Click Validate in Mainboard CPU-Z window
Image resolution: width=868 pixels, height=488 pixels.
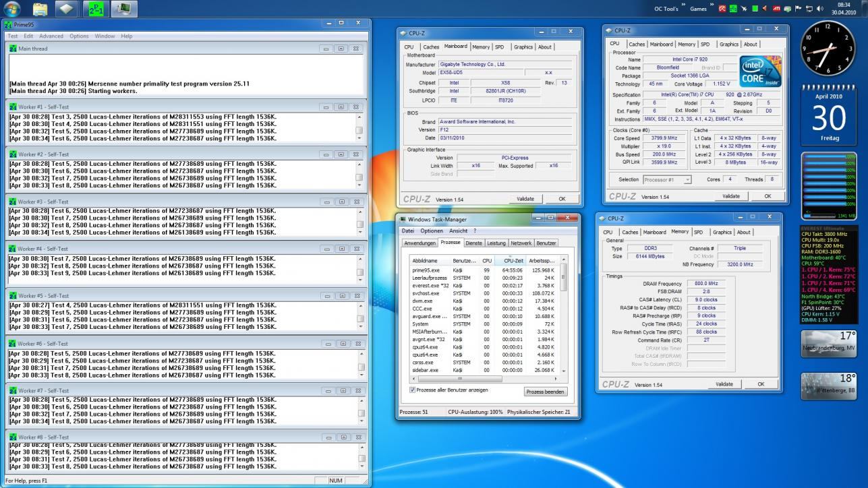[525, 199]
